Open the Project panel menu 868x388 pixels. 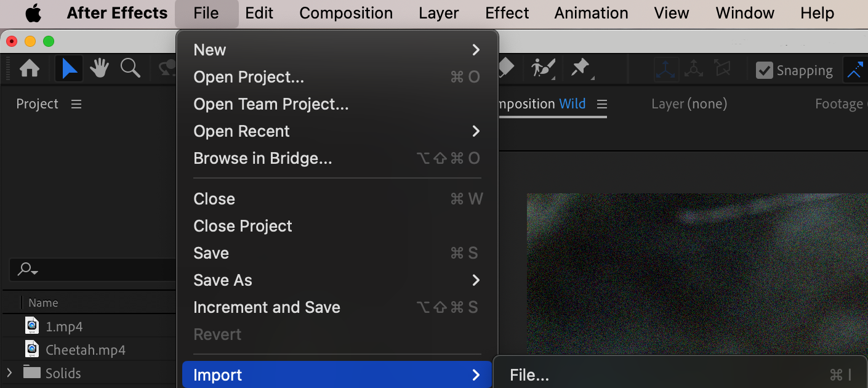click(x=76, y=104)
